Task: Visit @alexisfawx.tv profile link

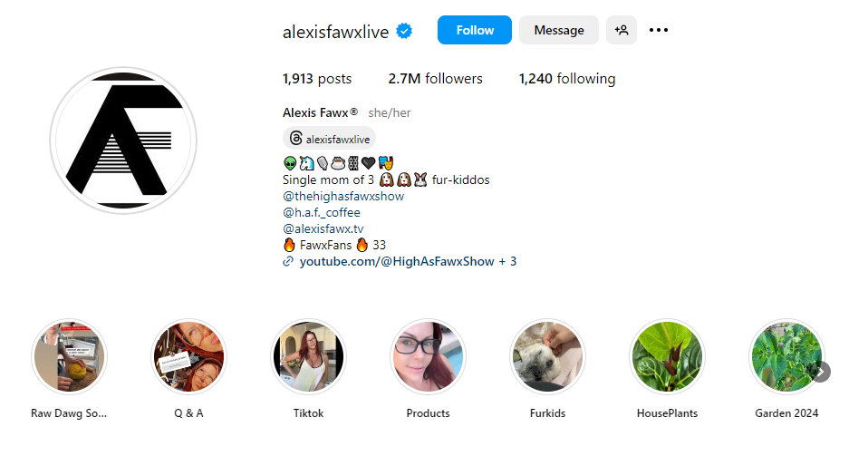Action: click(323, 228)
